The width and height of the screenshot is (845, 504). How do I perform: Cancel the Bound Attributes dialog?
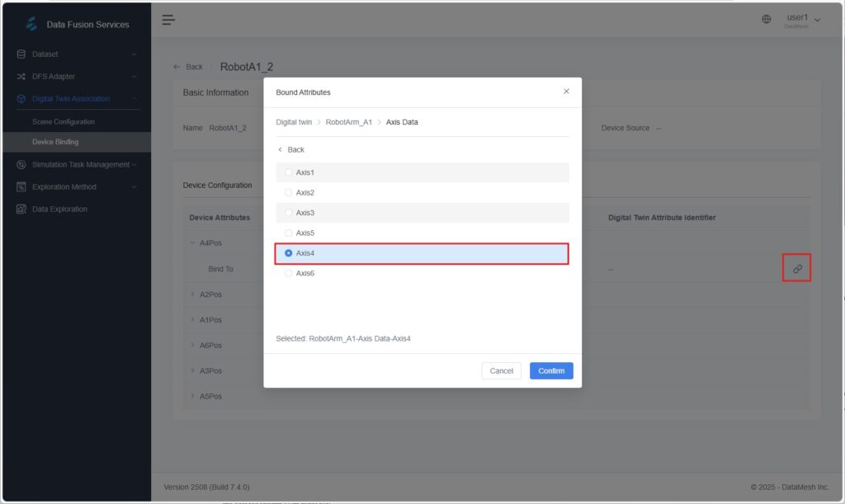[x=501, y=371]
